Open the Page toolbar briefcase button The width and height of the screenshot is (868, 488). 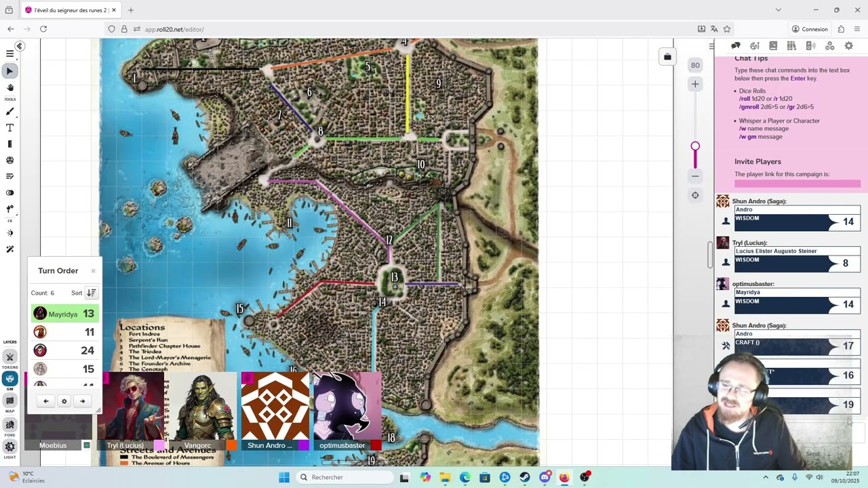point(667,57)
